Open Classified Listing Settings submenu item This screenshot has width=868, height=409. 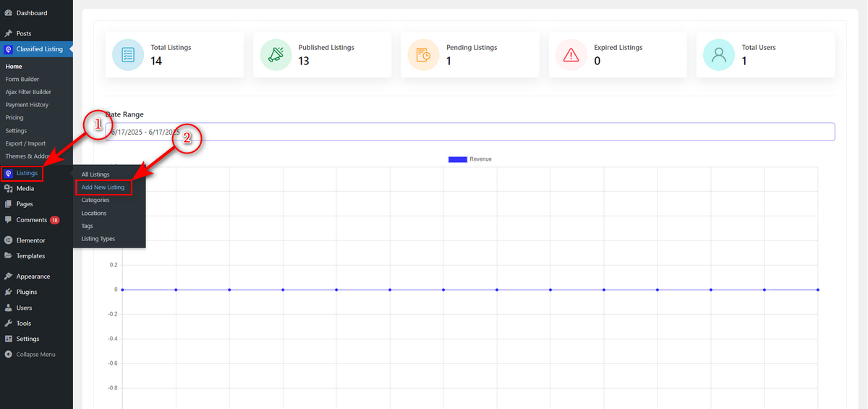[x=16, y=131]
